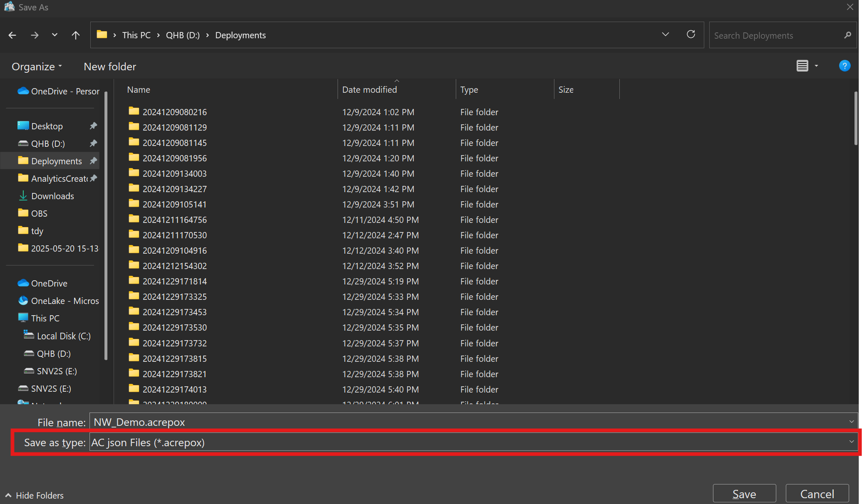
Task: Click the folder icon of 20241229173821
Action: point(134,373)
